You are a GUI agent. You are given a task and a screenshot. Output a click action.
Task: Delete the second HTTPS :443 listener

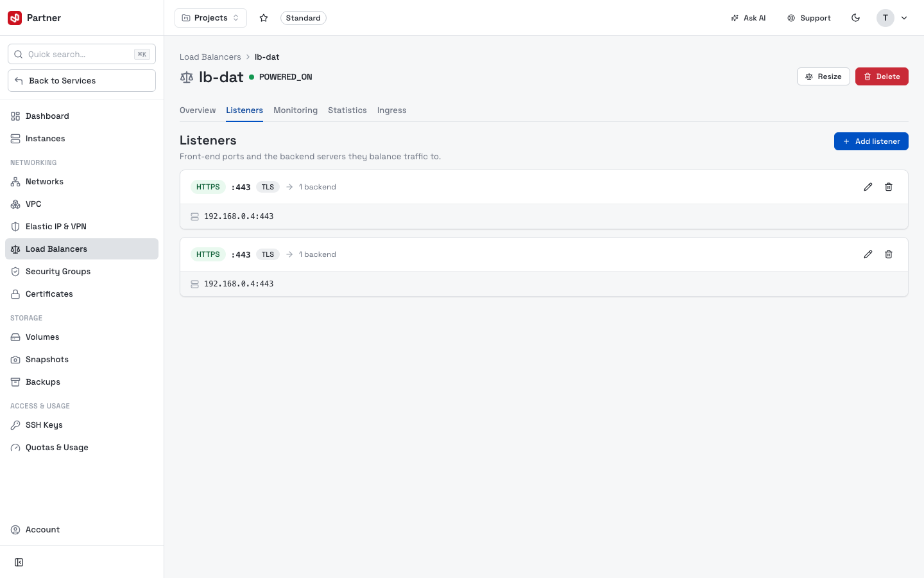coord(889,254)
